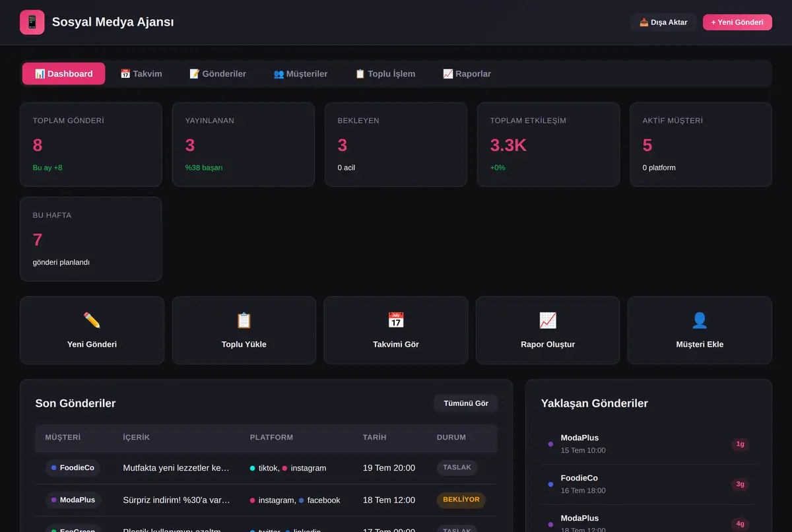
Task: Select the Aktif Müşteri stat card
Action: click(x=701, y=145)
